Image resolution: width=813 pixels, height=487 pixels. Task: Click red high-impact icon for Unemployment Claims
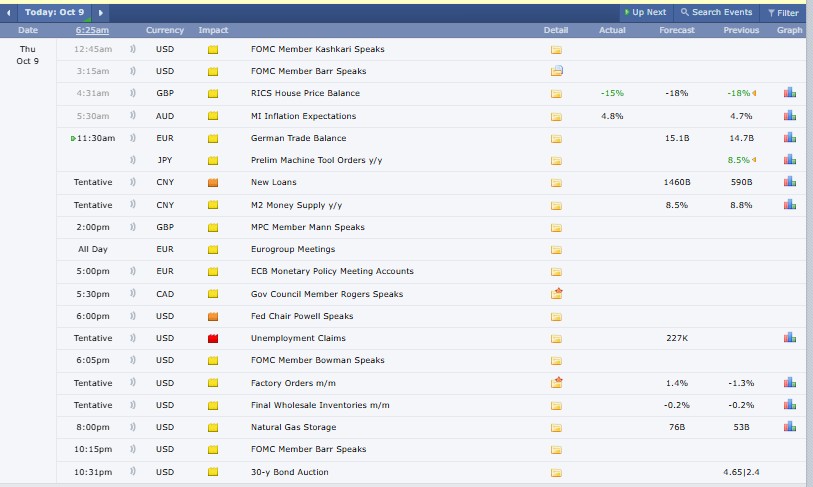[213, 339]
